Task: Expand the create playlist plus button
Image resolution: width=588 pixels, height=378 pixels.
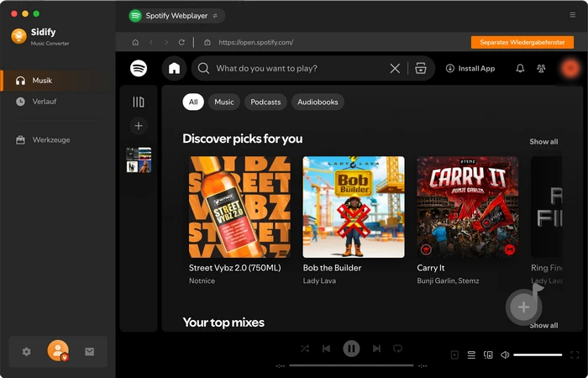Action: click(x=139, y=126)
